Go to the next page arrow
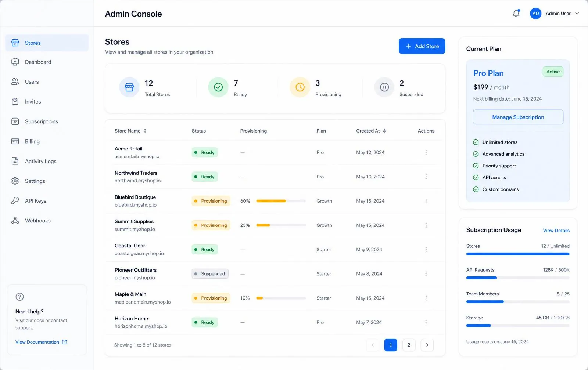The height and width of the screenshot is (370, 588). click(427, 345)
